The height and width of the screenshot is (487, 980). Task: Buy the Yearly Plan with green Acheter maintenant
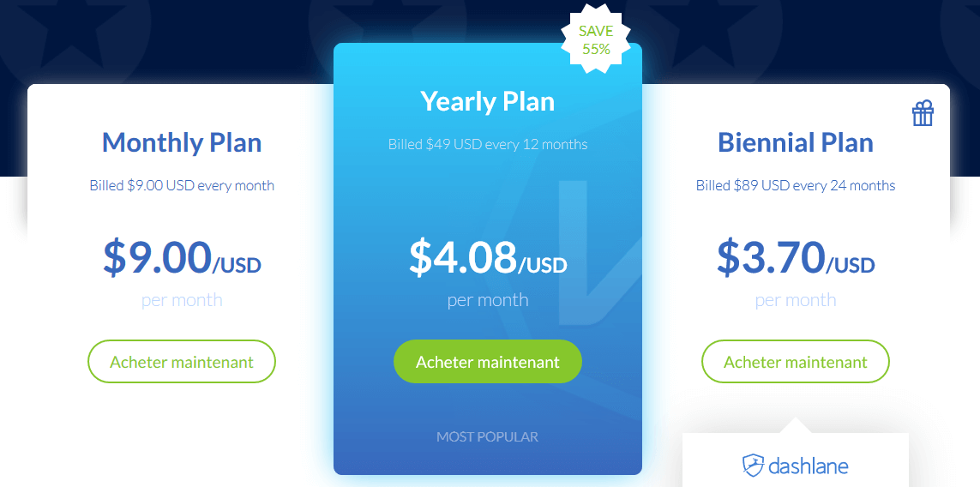(x=488, y=361)
